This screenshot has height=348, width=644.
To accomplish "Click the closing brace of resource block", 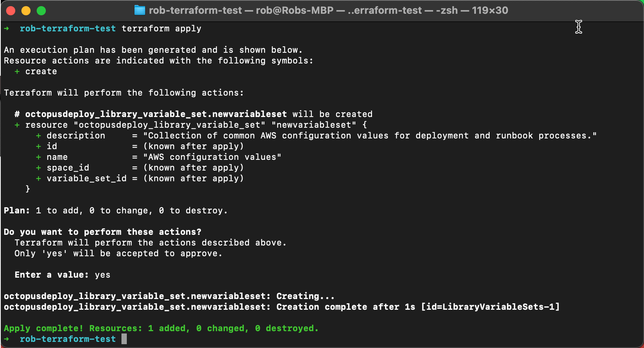I will tap(28, 189).
